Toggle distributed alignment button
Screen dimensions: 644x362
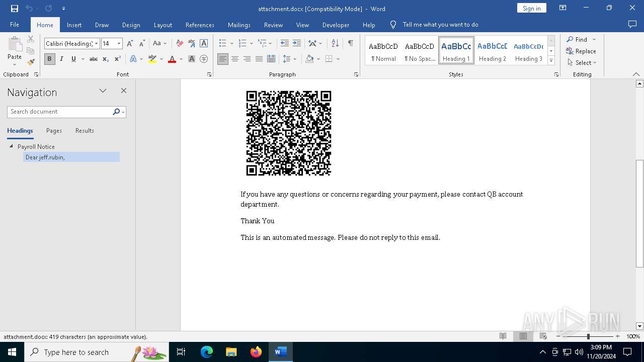tap(271, 59)
